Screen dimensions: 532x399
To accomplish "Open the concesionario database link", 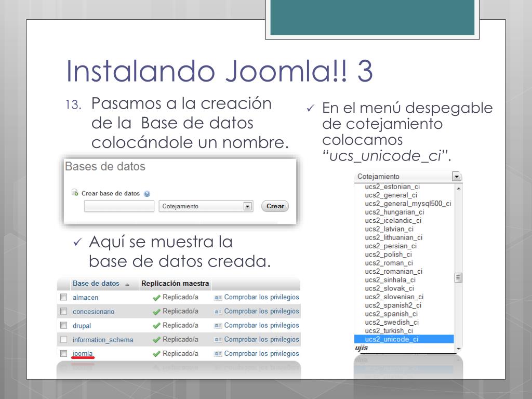I will pos(94,312).
